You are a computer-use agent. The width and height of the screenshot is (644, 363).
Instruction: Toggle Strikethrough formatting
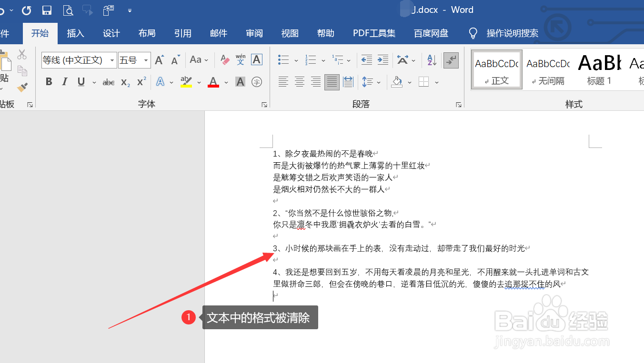coord(109,82)
